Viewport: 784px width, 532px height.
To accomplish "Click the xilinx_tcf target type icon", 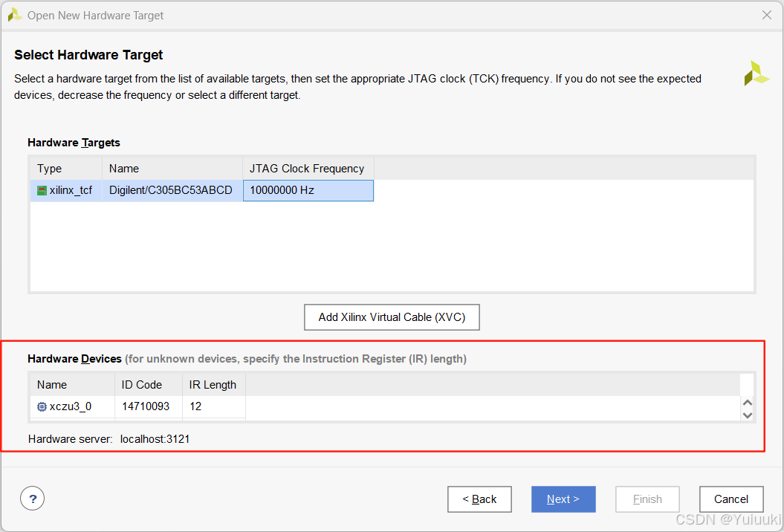I will tap(41, 190).
